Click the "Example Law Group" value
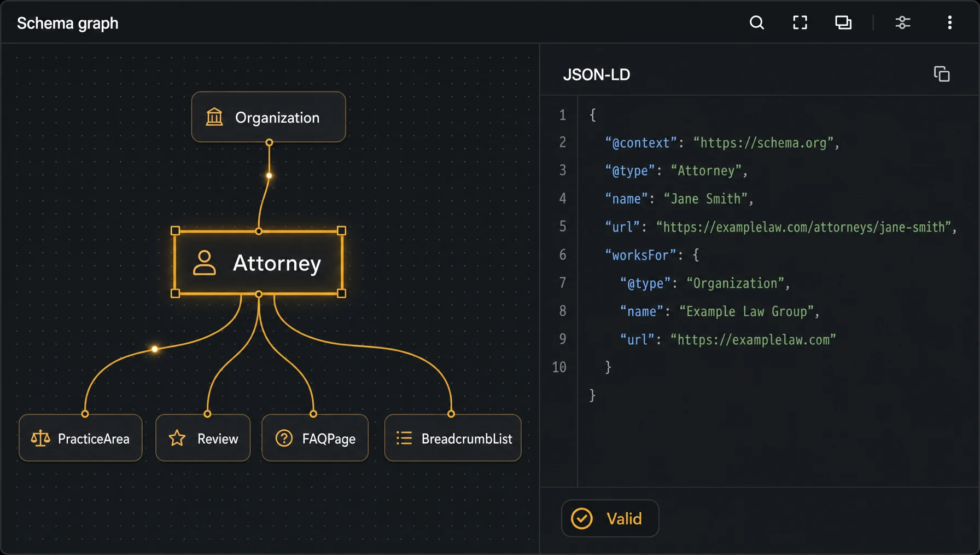This screenshot has width=980, height=555. tap(746, 311)
